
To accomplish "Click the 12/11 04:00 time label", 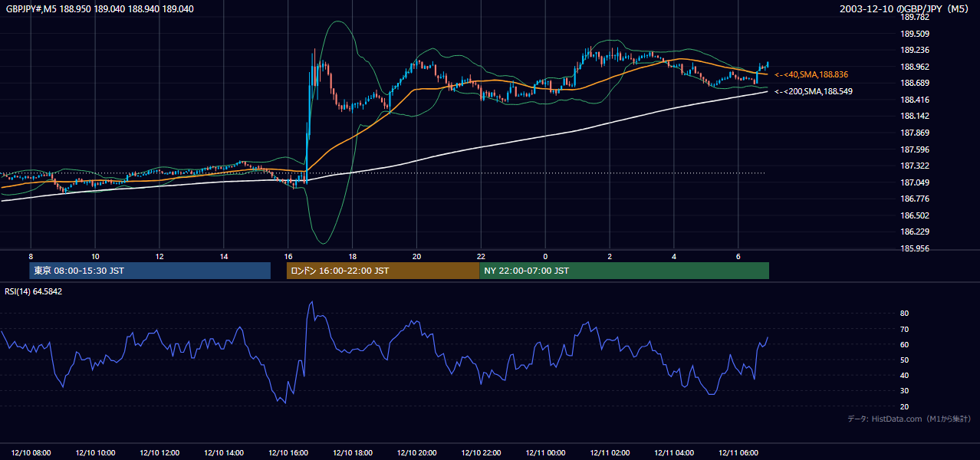I will [x=674, y=453].
